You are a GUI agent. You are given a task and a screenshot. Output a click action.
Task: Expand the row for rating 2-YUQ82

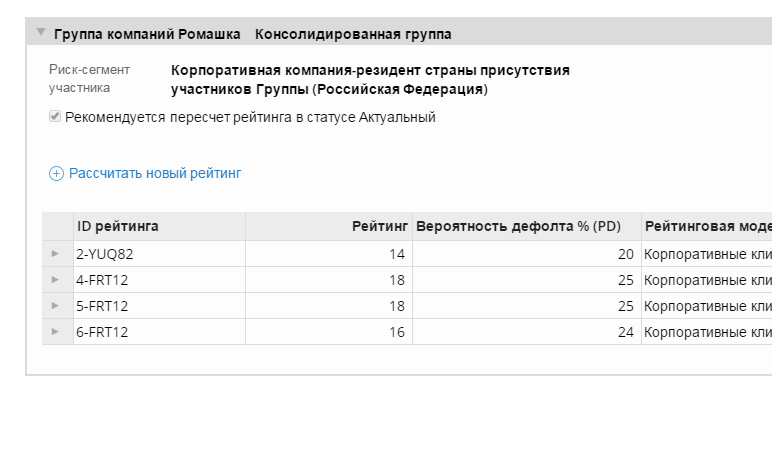55,254
